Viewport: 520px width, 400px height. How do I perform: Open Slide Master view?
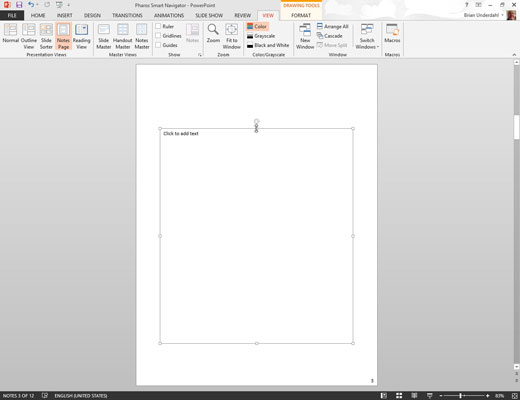[104, 36]
